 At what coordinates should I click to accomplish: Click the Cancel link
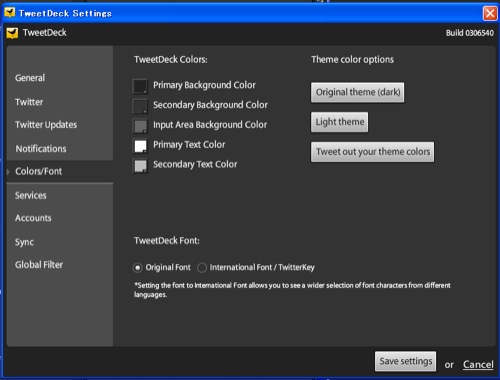coord(478,365)
